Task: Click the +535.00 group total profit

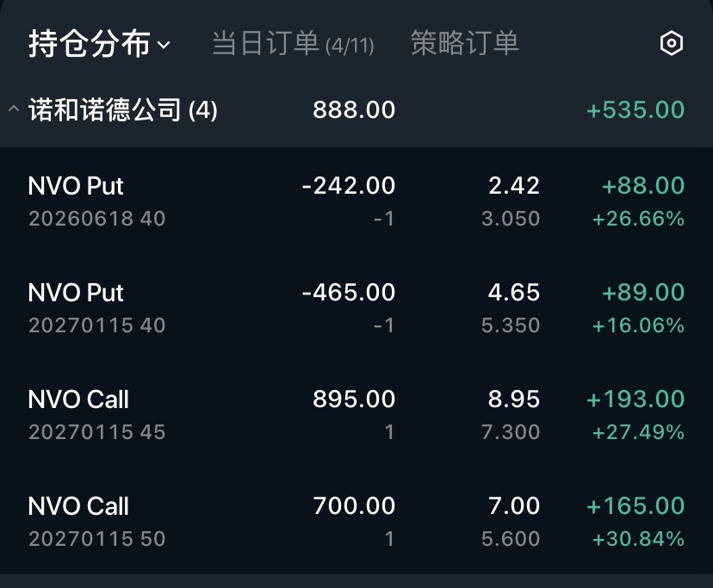Action: [635, 110]
